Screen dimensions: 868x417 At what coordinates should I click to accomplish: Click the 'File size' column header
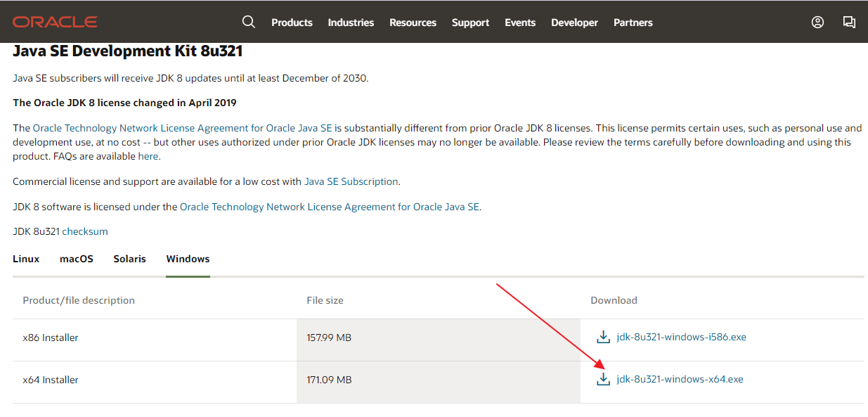(x=325, y=300)
